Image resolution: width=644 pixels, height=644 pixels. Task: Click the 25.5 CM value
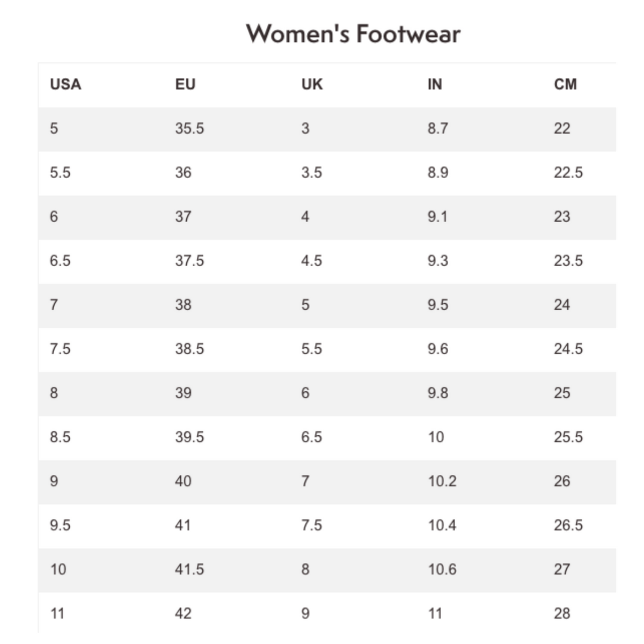pyautogui.click(x=568, y=437)
